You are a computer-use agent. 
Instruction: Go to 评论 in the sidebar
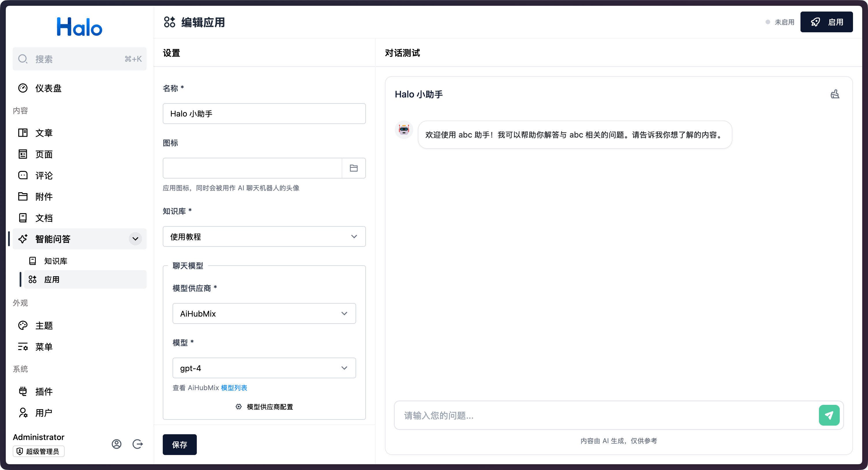pos(80,175)
